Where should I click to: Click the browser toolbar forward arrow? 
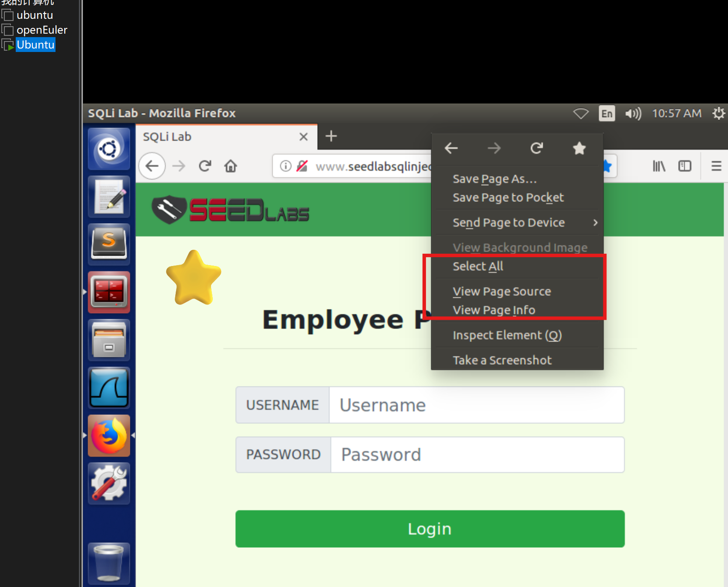pyautogui.click(x=179, y=166)
